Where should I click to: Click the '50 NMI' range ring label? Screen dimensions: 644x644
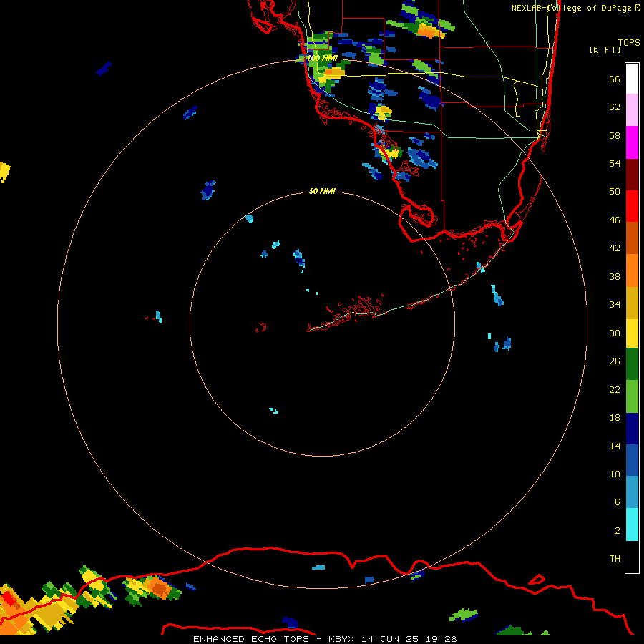click(x=322, y=191)
